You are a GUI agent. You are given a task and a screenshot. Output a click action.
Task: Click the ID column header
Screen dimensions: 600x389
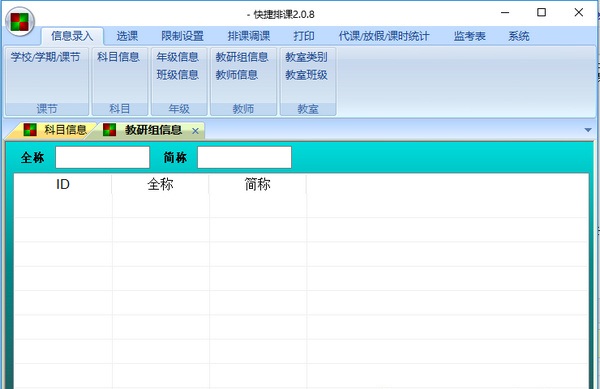click(63, 184)
